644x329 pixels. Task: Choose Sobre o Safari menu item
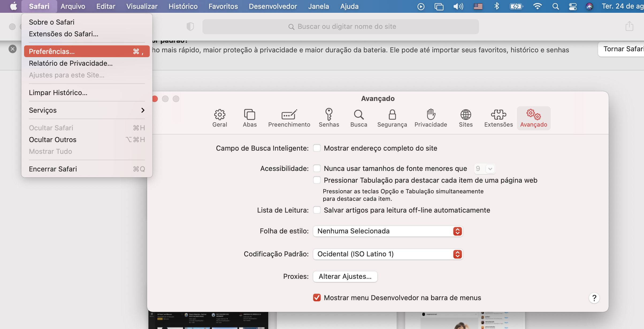tap(87, 22)
